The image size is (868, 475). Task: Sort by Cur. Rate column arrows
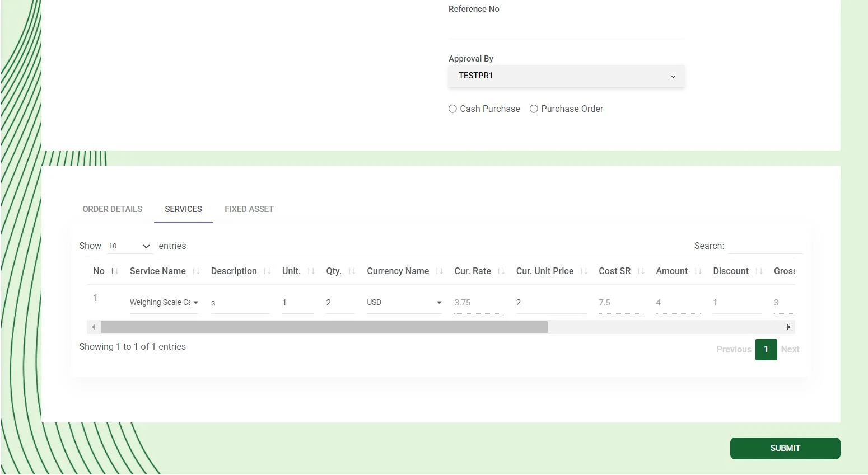501,271
